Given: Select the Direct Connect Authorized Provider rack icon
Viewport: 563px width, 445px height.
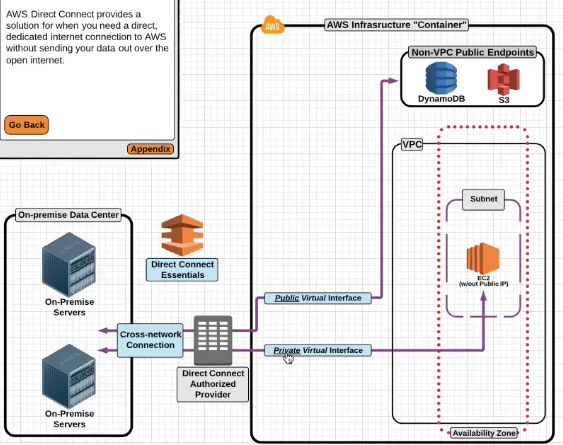Looking at the screenshot, I should (x=213, y=340).
